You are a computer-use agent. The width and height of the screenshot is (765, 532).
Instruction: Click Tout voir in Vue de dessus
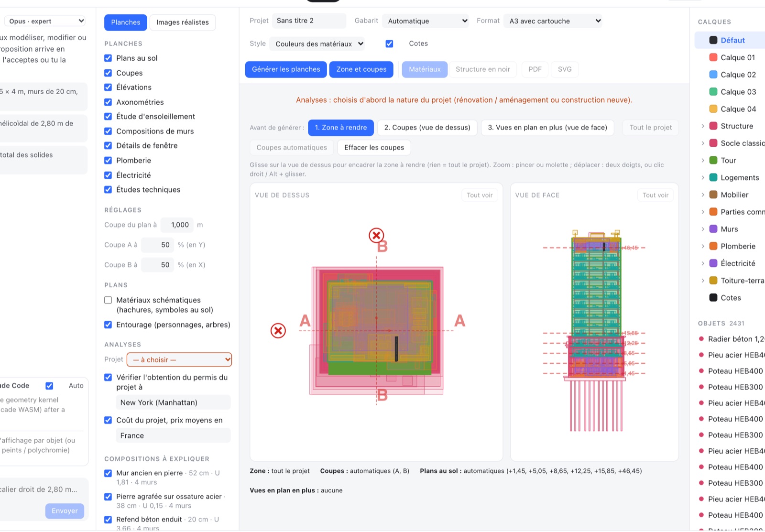tap(480, 195)
